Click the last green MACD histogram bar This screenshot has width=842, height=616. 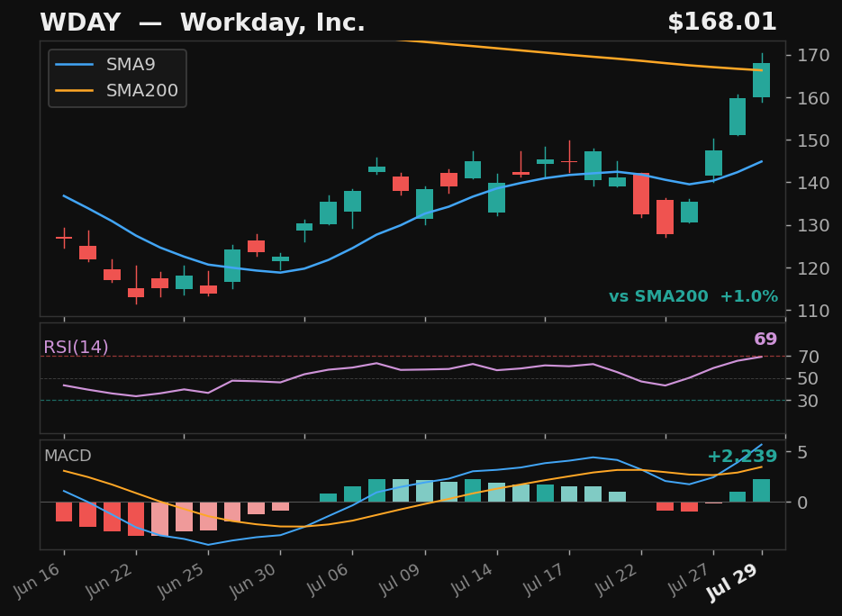pyautogui.click(x=762, y=490)
